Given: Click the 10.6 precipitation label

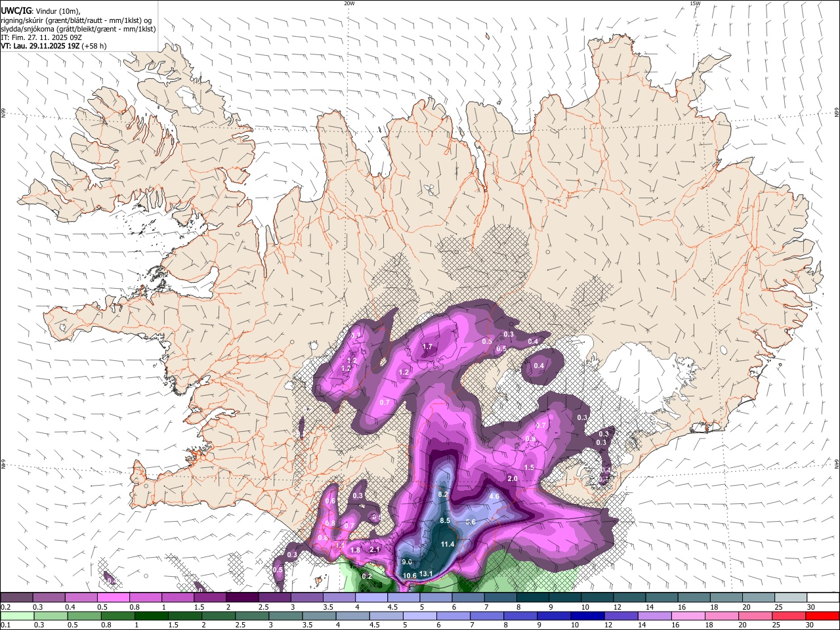Looking at the screenshot, I should [x=409, y=576].
